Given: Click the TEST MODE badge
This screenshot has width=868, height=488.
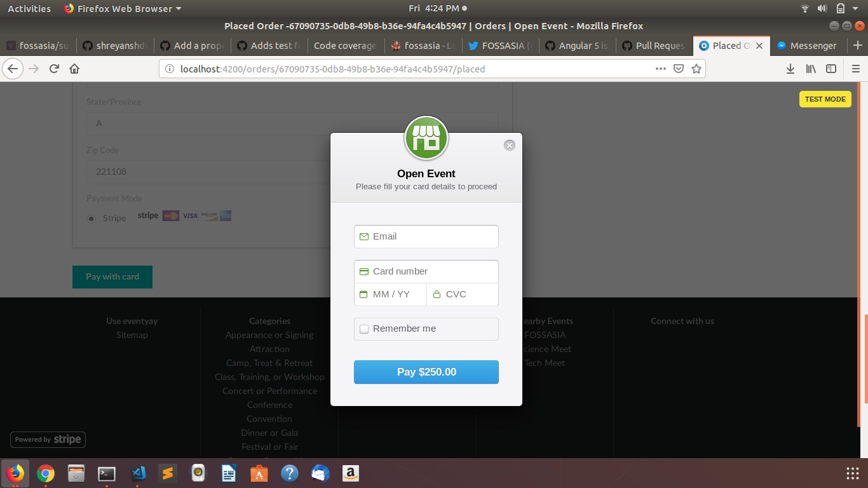Looking at the screenshot, I should tap(825, 99).
